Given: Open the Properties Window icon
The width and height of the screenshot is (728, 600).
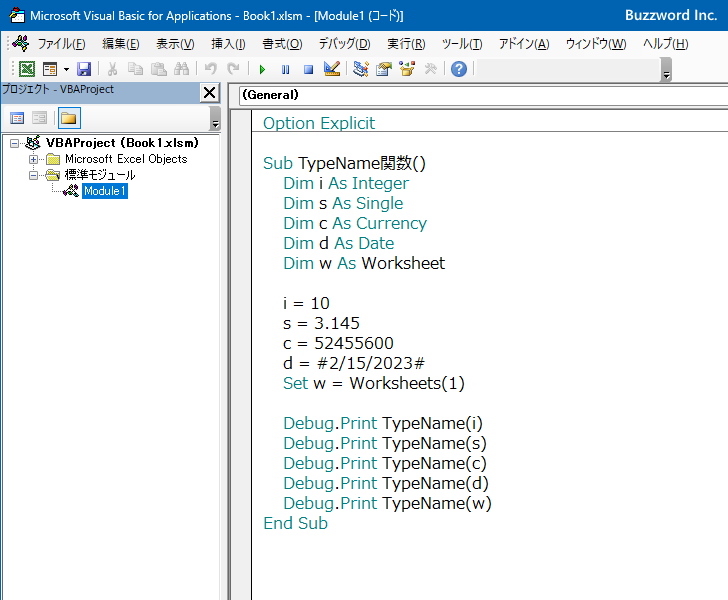Looking at the screenshot, I should (x=384, y=69).
